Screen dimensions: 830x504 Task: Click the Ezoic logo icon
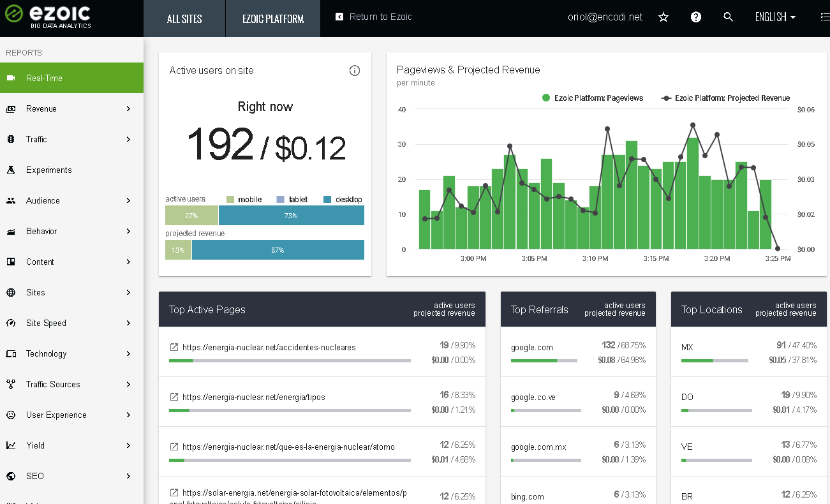click(x=14, y=14)
